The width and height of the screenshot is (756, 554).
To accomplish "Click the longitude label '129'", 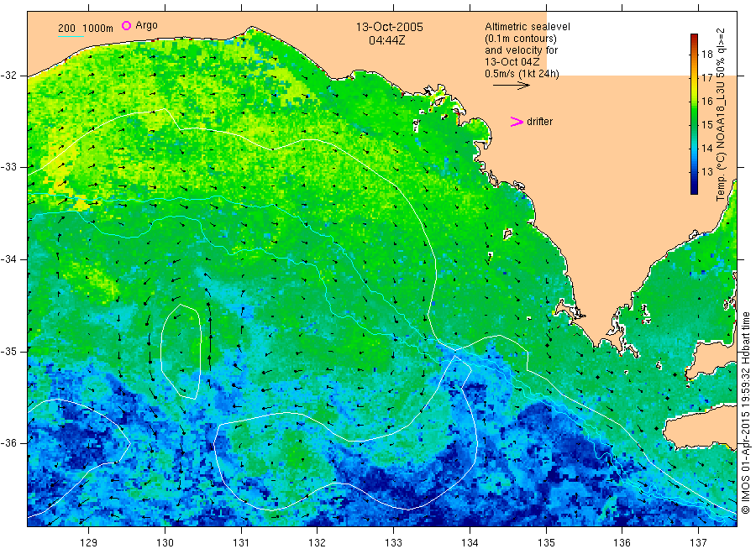I will click(89, 543).
